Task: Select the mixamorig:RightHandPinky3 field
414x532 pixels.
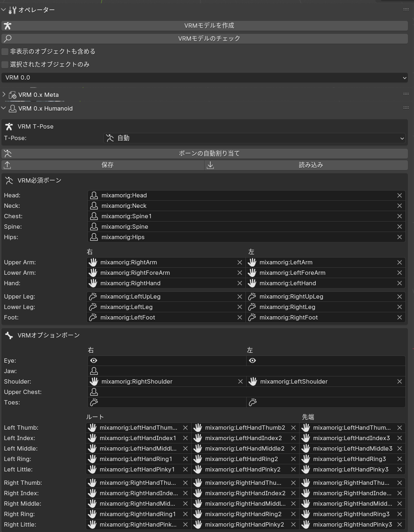Action: [x=352, y=524]
